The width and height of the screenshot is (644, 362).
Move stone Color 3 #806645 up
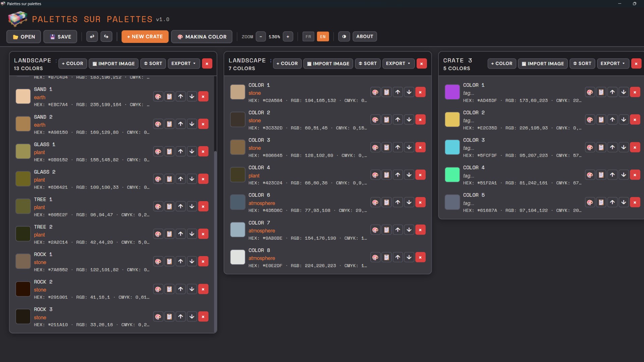398,147
